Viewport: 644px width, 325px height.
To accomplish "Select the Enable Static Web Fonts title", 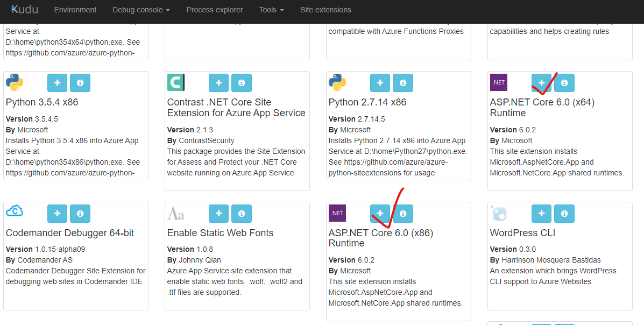I will tap(220, 233).
